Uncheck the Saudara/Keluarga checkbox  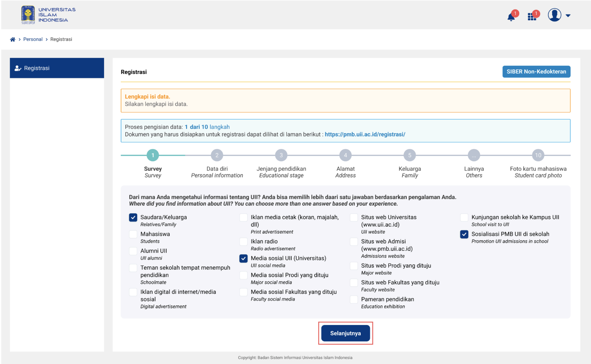point(133,217)
